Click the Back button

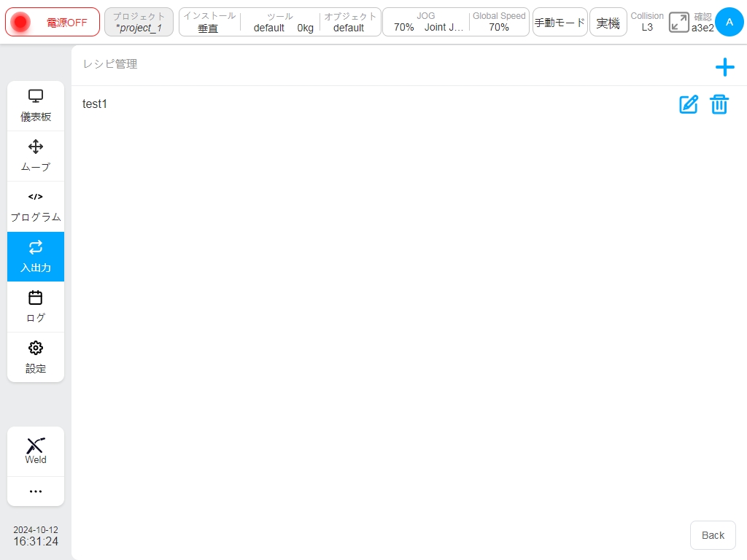tap(713, 535)
